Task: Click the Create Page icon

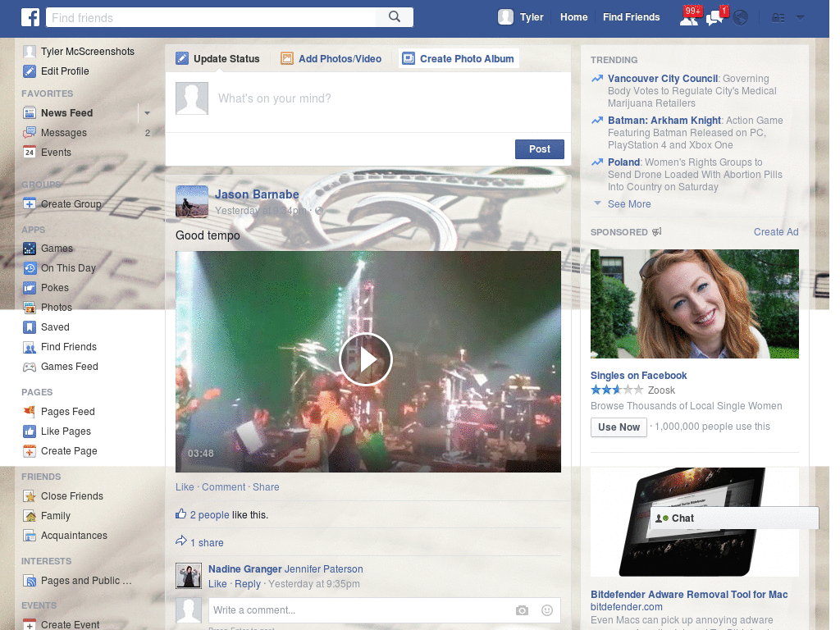Action: click(30, 451)
